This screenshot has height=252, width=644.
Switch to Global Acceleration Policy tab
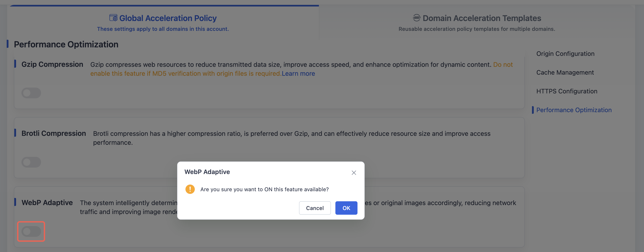163,23
